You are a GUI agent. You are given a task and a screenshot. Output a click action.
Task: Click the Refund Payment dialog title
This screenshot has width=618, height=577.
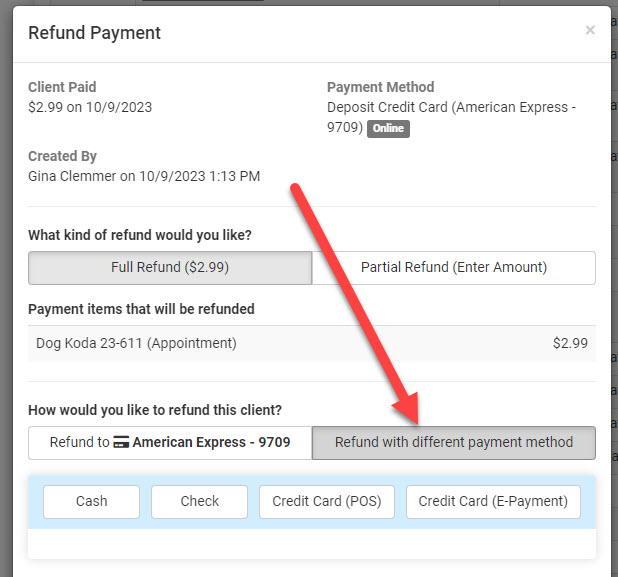[94, 33]
